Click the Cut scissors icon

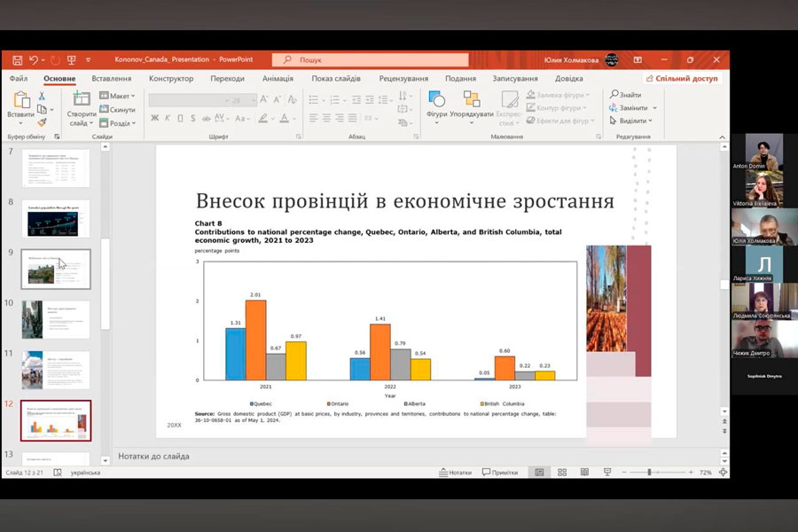42,96
